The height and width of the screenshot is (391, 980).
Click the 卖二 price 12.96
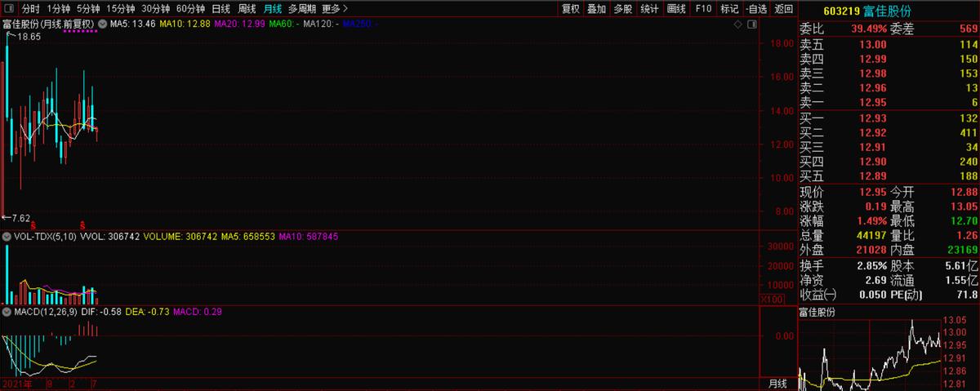tap(872, 87)
